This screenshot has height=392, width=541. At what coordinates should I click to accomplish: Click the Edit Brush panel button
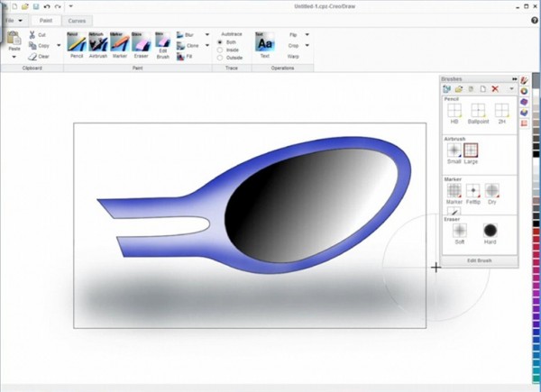pos(479,260)
